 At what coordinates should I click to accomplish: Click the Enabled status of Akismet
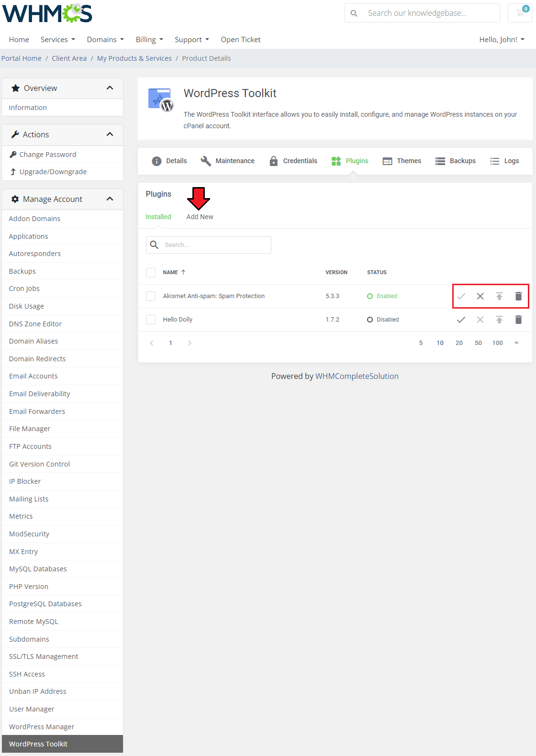(382, 296)
